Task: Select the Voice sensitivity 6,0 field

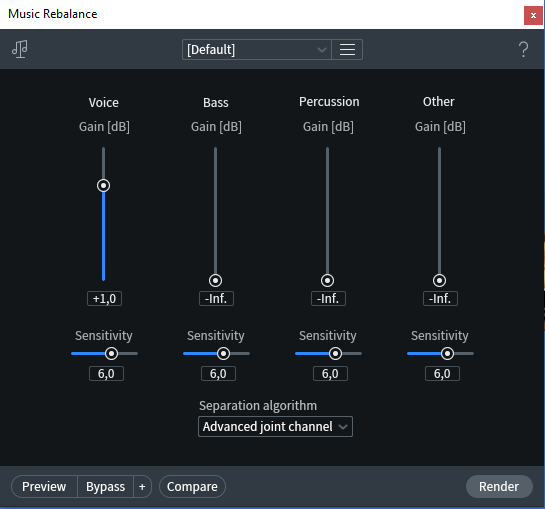Action: tap(106, 373)
